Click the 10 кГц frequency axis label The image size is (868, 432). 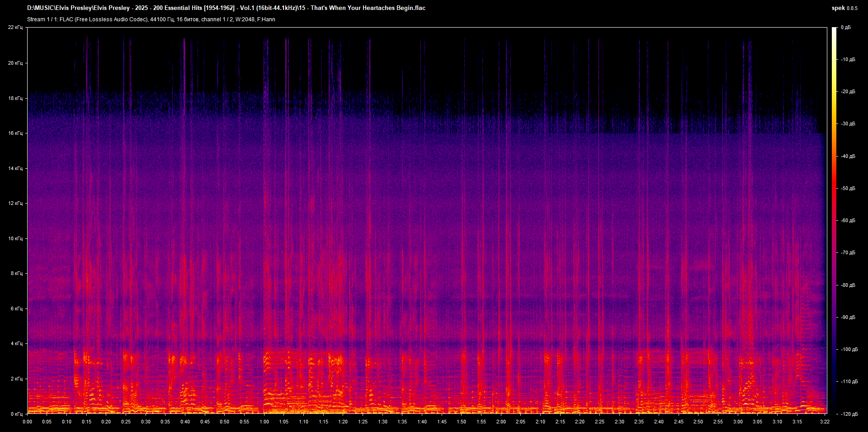click(15, 238)
